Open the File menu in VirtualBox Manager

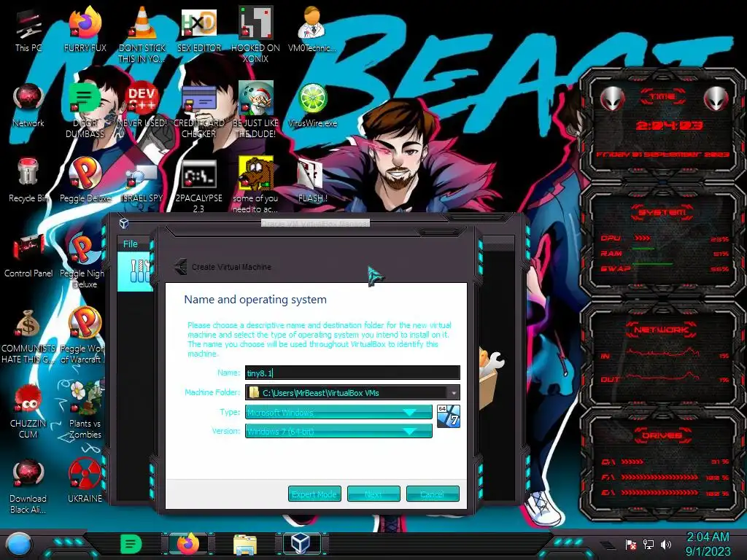point(130,244)
